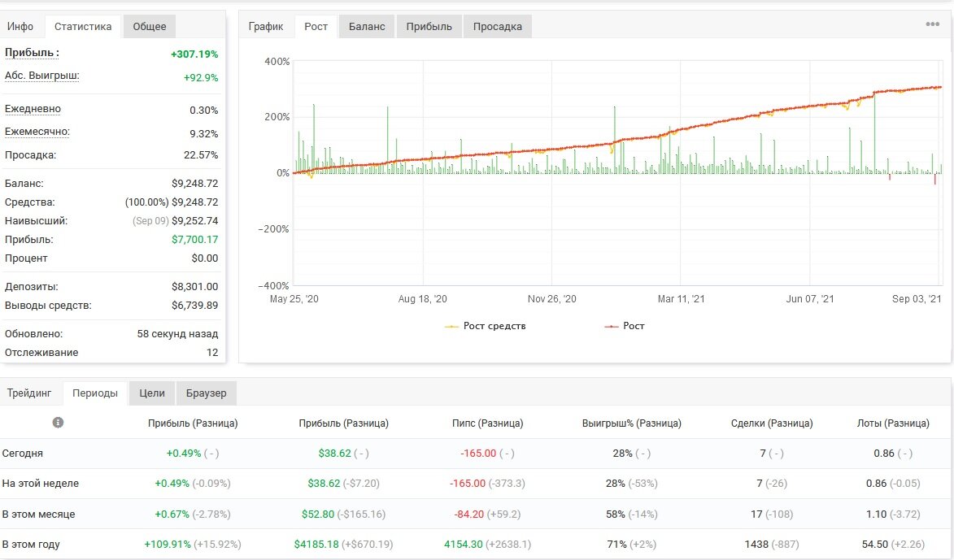The height and width of the screenshot is (560, 954).
Task: Click the В этом году row label
Action: pyautogui.click(x=31, y=545)
